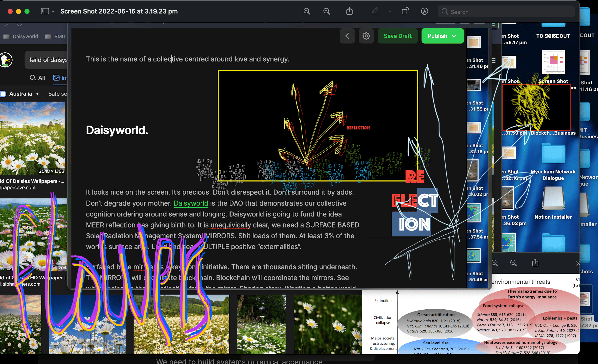Edit the 'feild of daisys' search box
This screenshot has width=598, height=364.
click(x=46, y=60)
